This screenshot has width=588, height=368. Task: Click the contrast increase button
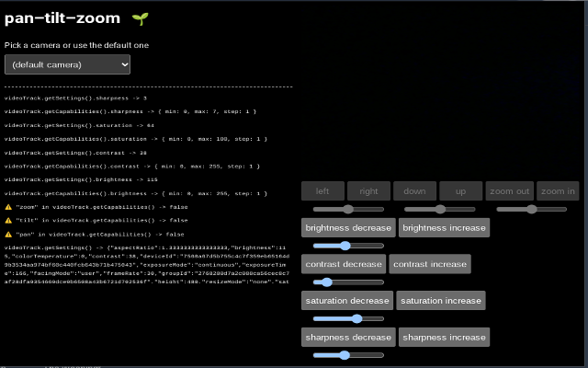point(430,264)
